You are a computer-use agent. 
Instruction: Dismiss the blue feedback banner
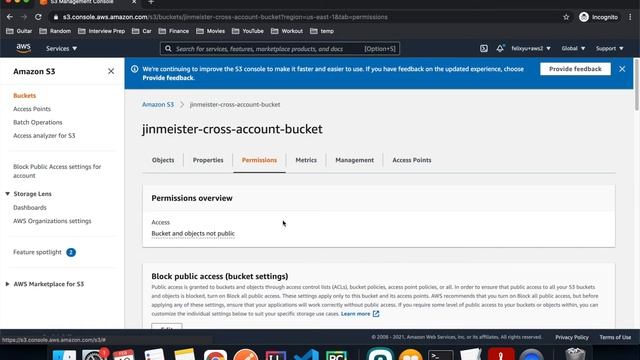tap(622, 69)
